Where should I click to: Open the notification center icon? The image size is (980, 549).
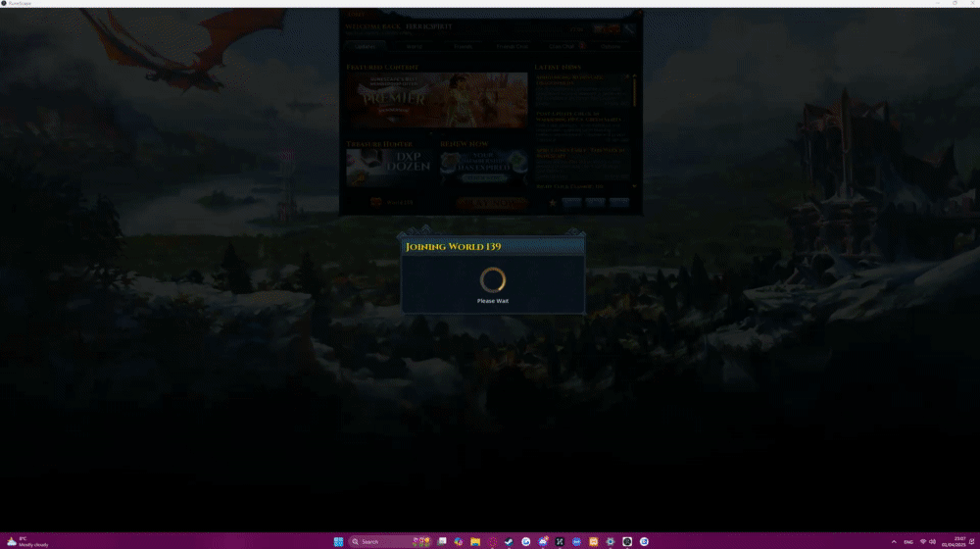[971, 541]
